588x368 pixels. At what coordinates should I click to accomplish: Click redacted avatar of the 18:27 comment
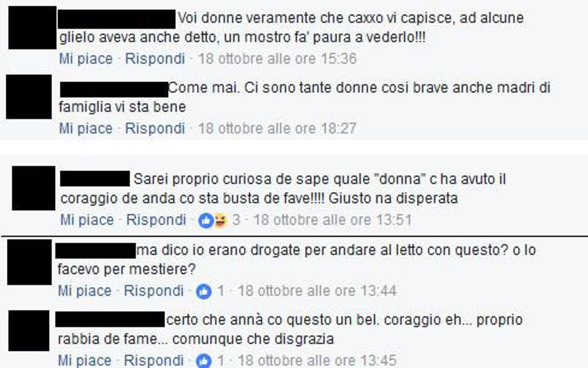pos(28,97)
